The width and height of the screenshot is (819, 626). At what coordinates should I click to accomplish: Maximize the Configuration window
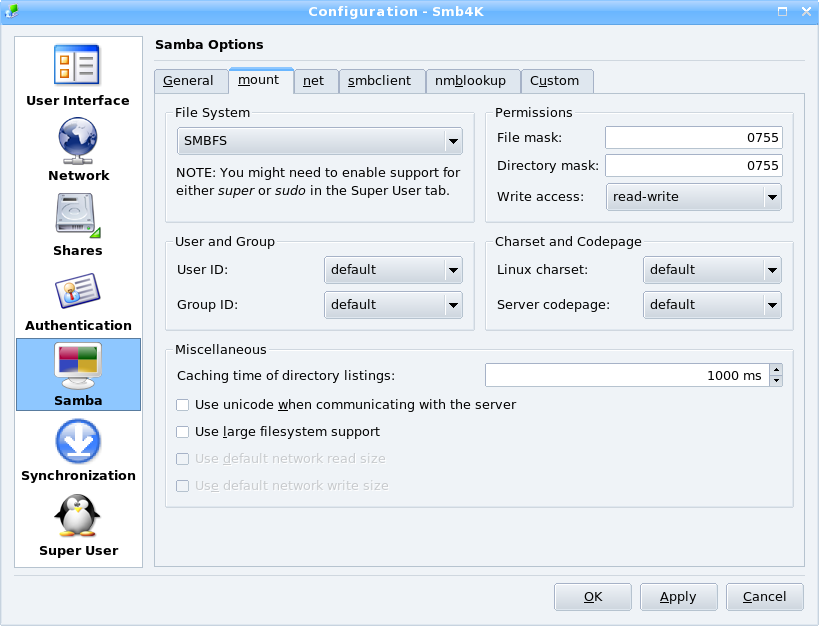coord(782,11)
